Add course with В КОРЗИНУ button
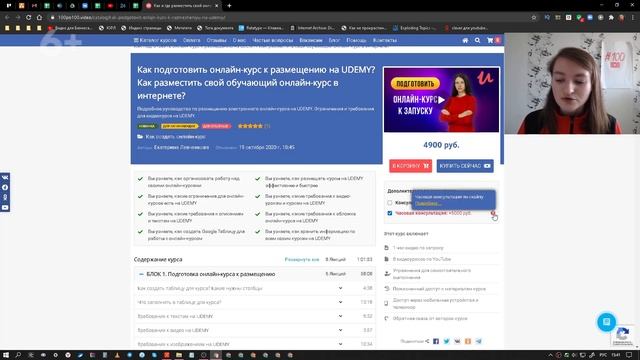The width and height of the screenshot is (640, 360). coord(411,166)
